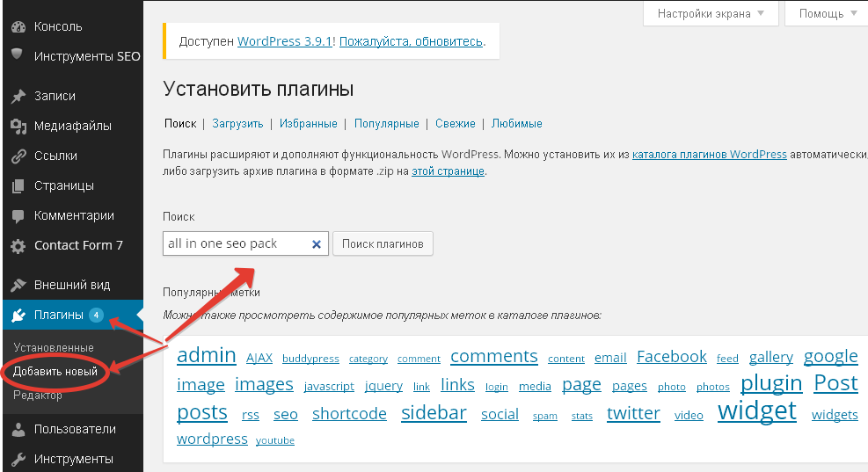Expand the Настройки экрана dropdown
Screen dimensions: 868x472
coord(711,13)
